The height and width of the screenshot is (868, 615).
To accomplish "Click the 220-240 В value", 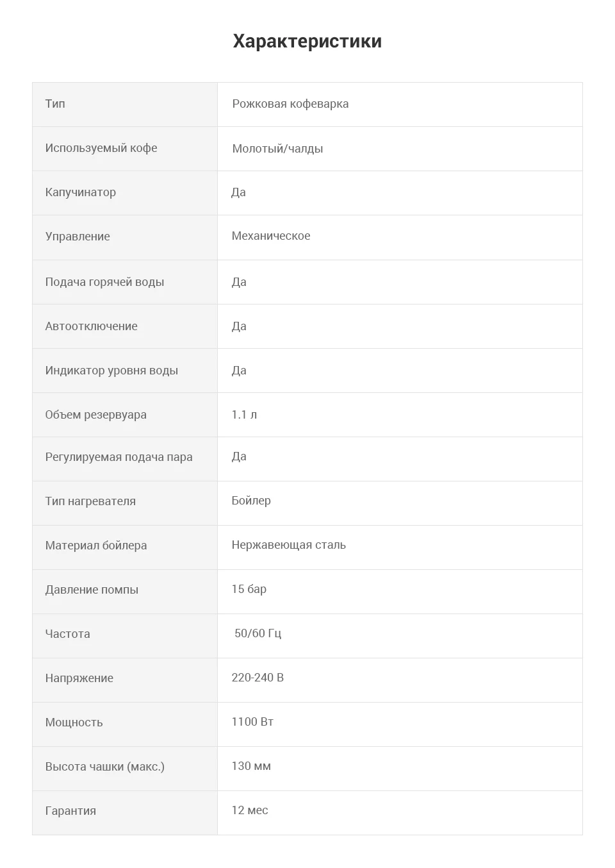I will coord(258,678).
